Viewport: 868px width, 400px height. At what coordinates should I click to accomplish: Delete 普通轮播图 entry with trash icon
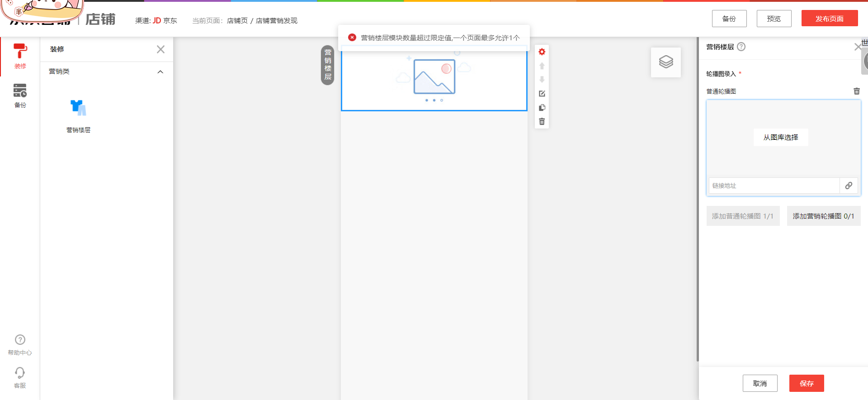pos(856,91)
